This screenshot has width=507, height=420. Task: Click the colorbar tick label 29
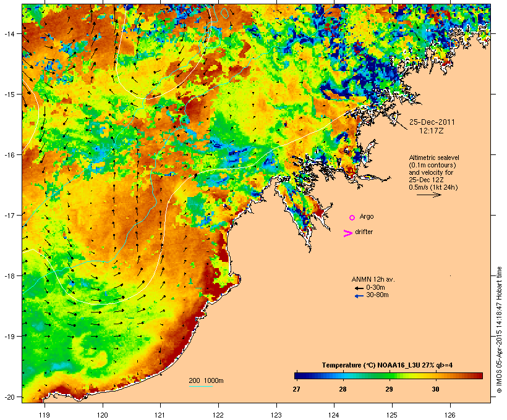[389, 389]
